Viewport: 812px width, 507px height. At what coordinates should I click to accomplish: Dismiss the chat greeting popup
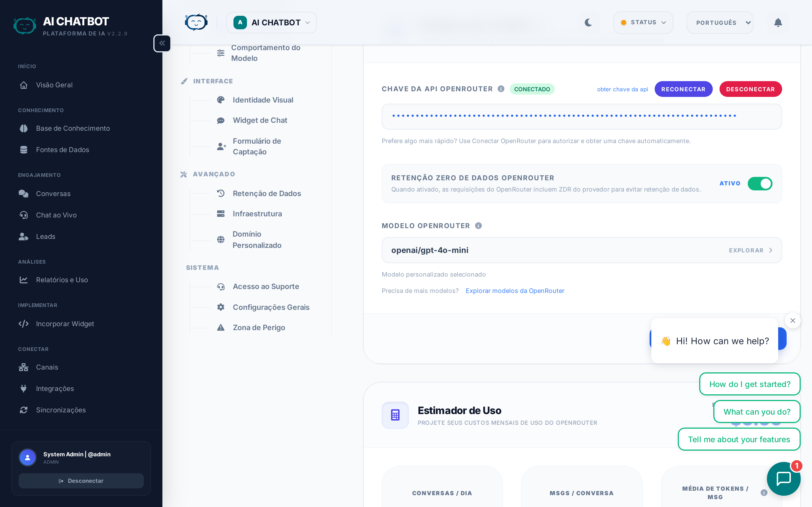point(793,321)
